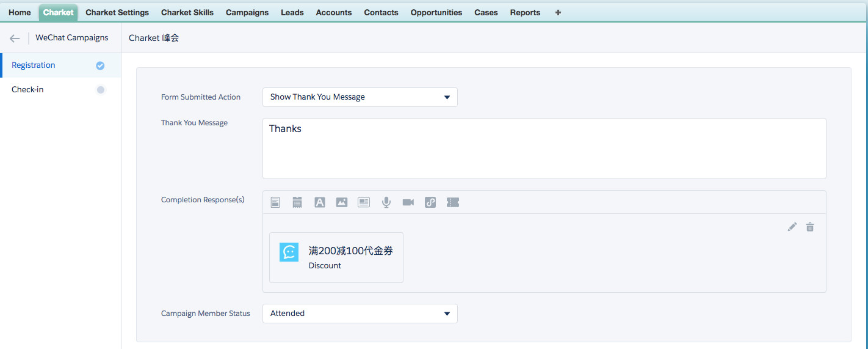Click the Check-in step status circle
Viewport: 868px width, 349px height.
click(x=101, y=90)
